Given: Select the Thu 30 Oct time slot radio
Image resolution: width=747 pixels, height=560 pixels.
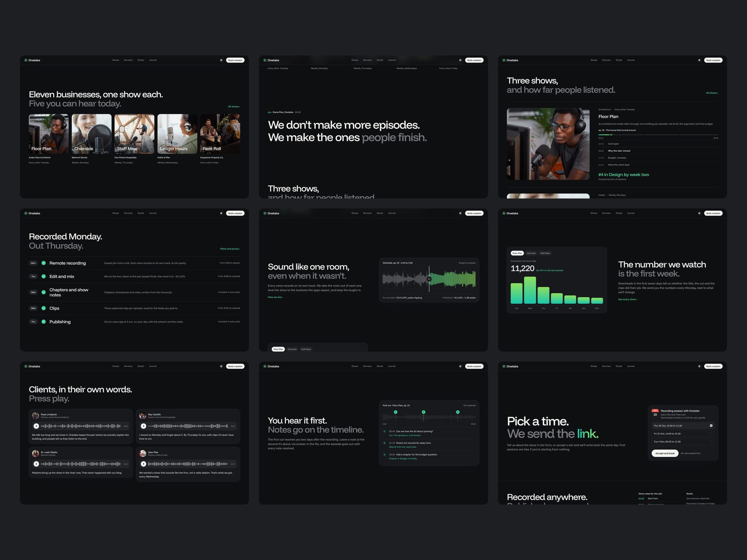Looking at the screenshot, I should point(711,425).
